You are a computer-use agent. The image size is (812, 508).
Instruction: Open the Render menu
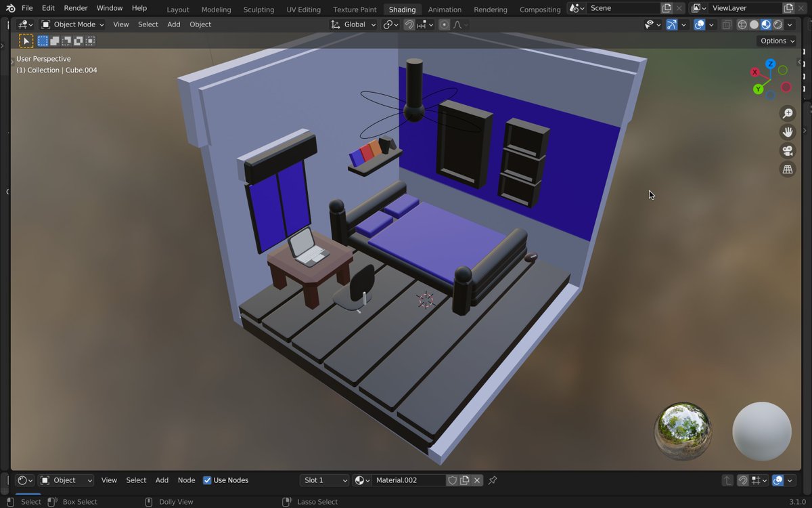(76, 8)
